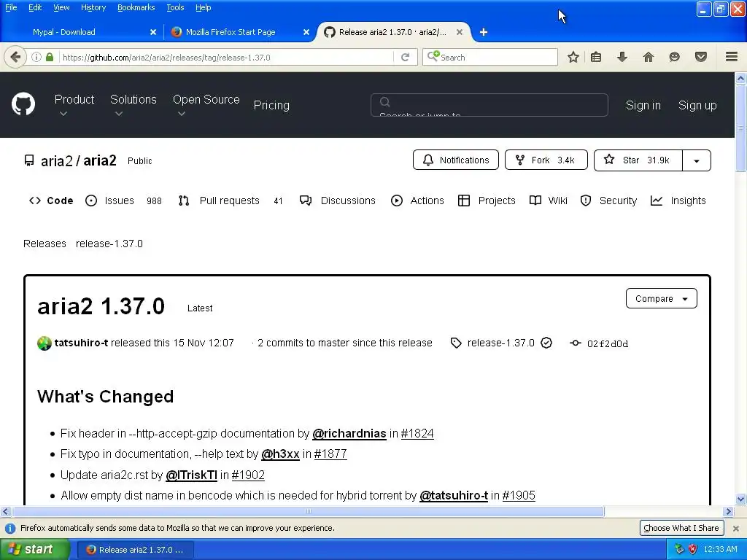Open the Discussions tab
The height and width of the screenshot is (560, 747).
[x=337, y=201]
